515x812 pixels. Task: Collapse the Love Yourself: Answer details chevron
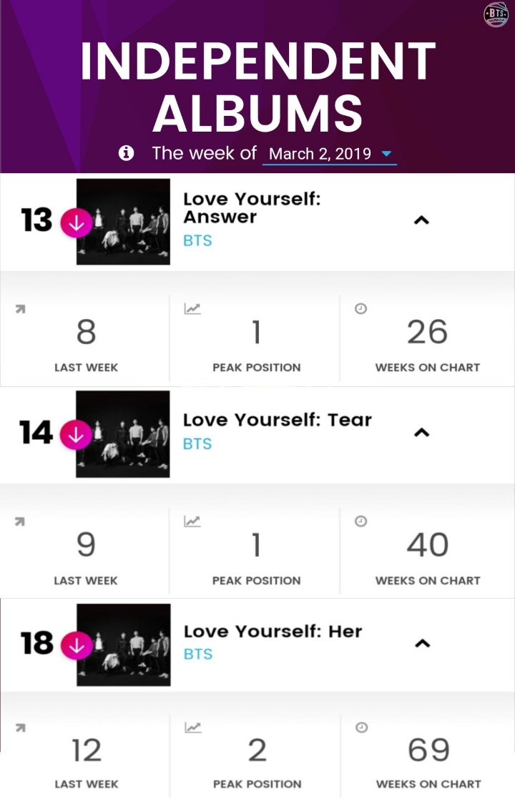(422, 220)
